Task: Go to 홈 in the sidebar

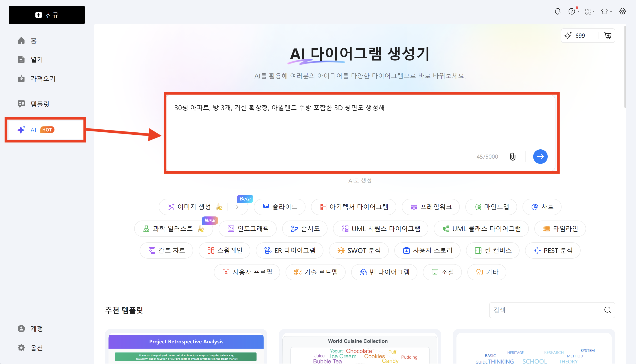Action: click(34, 41)
